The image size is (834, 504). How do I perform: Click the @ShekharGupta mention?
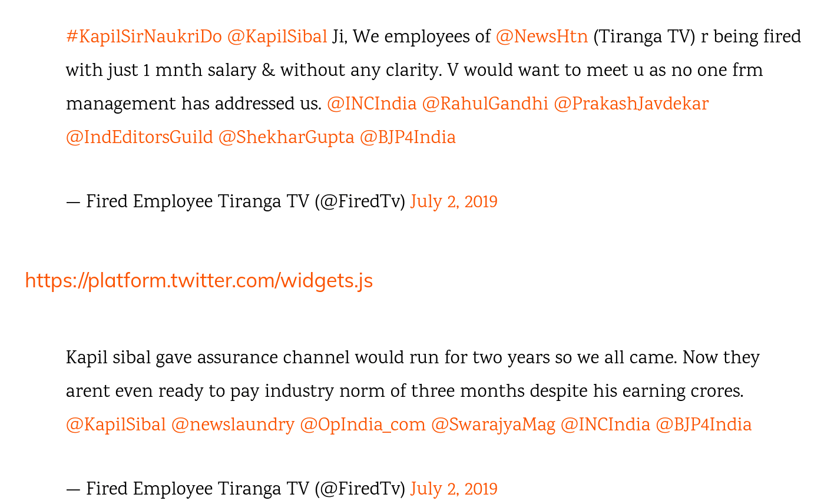click(x=286, y=138)
